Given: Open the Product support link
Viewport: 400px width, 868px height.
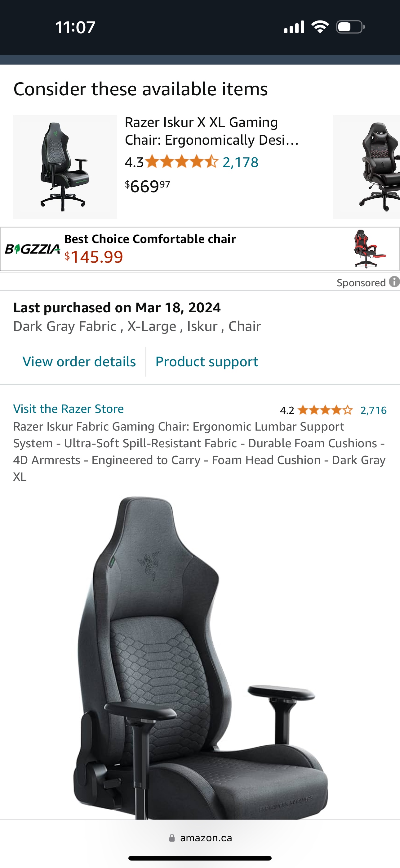Looking at the screenshot, I should (207, 362).
